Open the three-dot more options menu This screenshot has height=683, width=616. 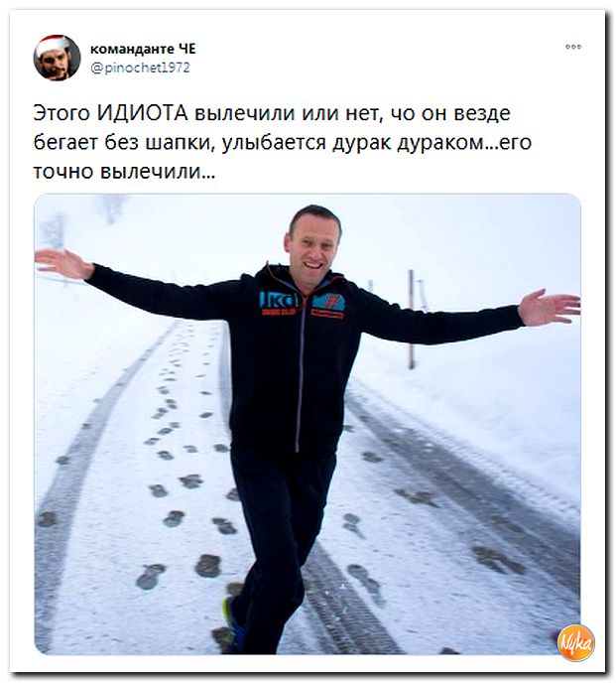573,47
